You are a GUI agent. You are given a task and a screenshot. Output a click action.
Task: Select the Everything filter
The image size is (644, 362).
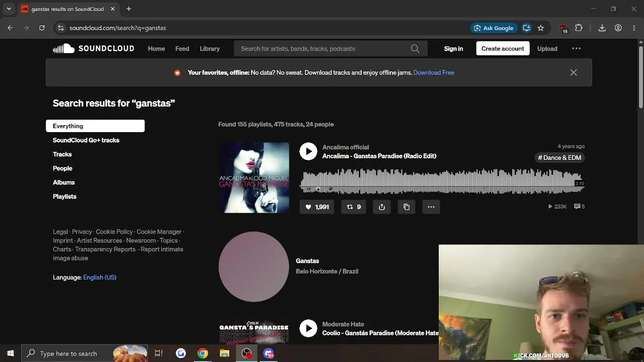coord(95,126)
